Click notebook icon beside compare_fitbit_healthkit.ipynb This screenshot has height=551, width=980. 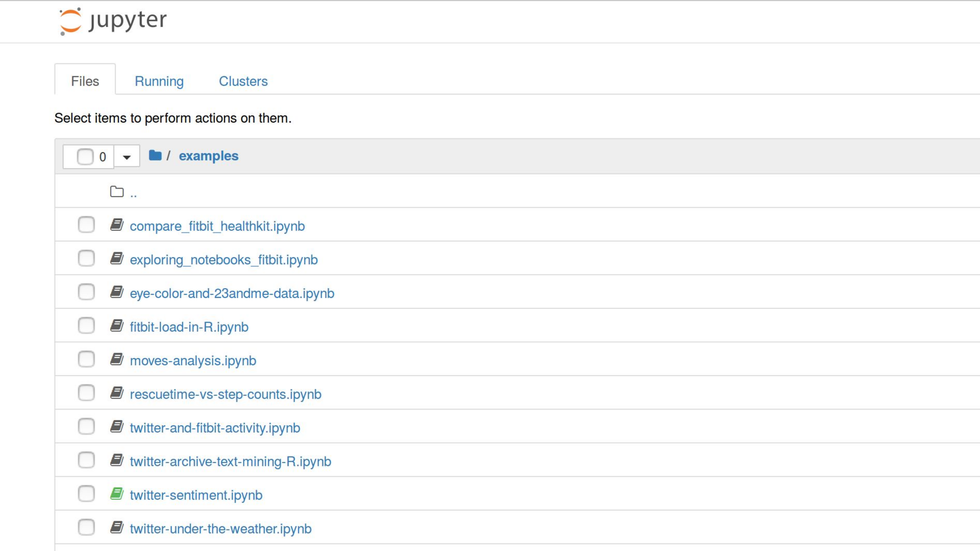pos(117,225)
